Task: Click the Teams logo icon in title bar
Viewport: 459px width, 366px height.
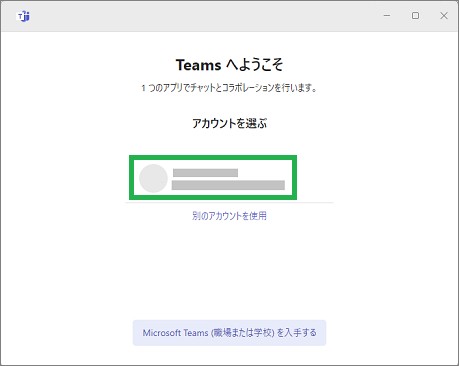Action: pos(24,16)
